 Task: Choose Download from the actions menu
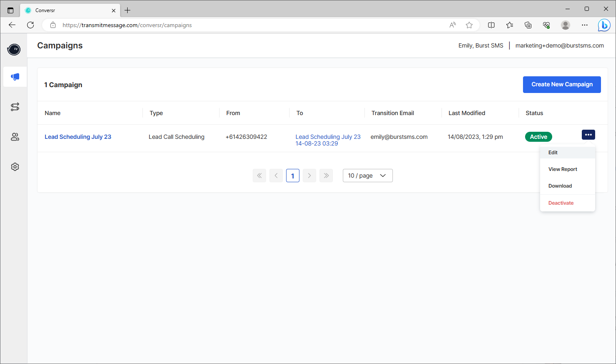(x=568, y=186)
